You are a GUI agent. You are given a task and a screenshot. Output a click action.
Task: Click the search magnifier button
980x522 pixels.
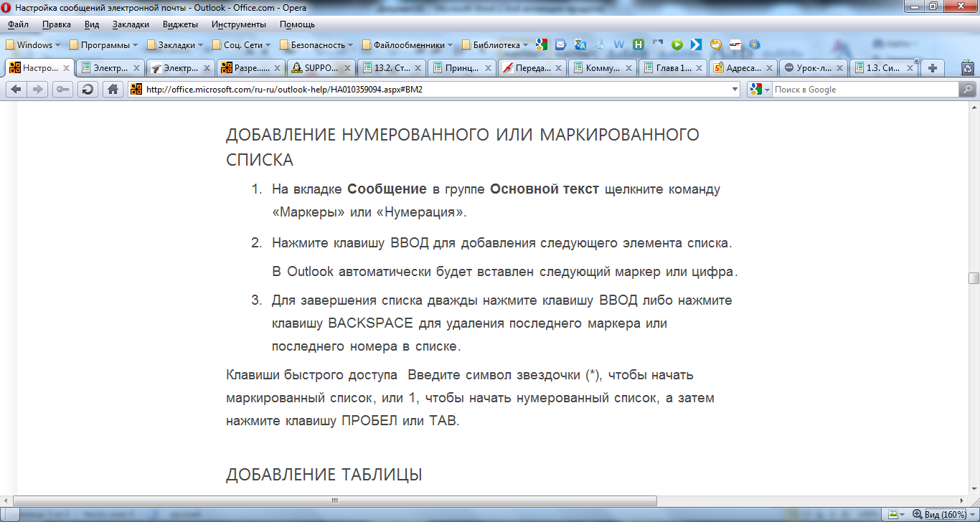click(968, 90)
